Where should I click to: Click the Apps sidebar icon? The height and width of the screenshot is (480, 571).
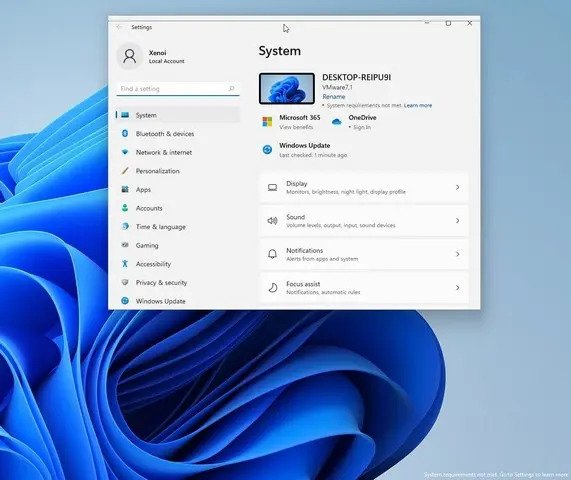[125, 189]
